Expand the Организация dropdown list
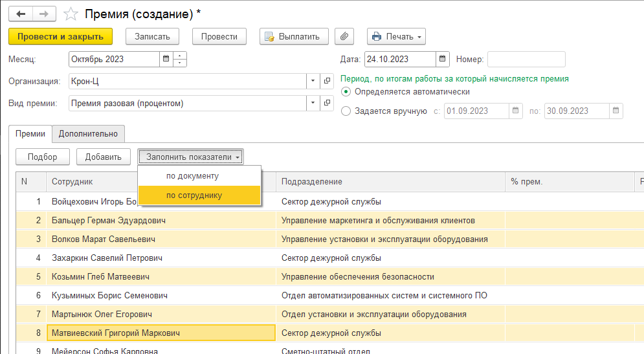 [313, 81]
